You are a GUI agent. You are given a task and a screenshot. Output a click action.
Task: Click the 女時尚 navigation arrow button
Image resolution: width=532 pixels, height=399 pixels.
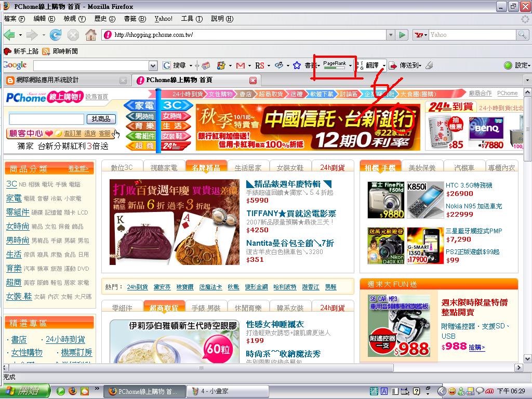point(175,116)
